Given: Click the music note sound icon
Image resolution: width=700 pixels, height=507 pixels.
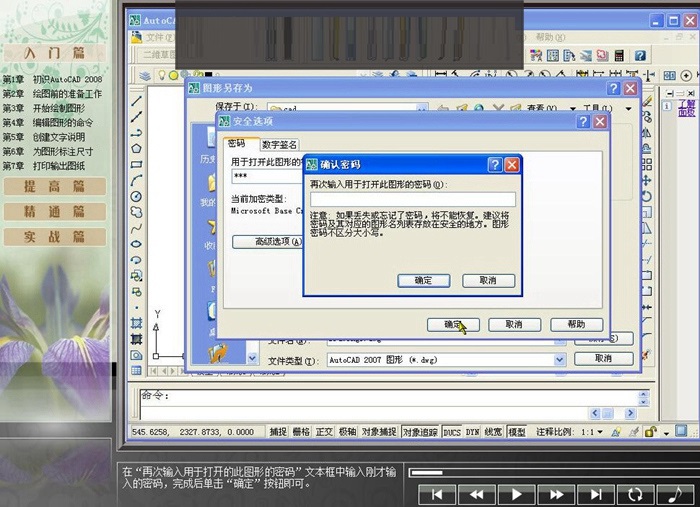Looking at the screenshot, I should [x=676, y=494].
